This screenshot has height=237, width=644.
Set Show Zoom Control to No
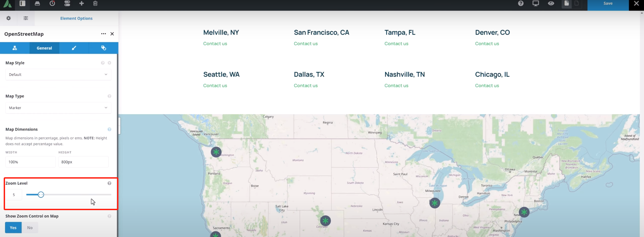coord(30,228)
